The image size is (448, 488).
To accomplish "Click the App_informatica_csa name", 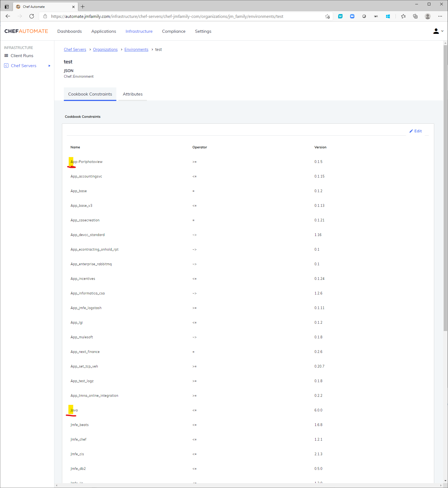I will (88, 293).
